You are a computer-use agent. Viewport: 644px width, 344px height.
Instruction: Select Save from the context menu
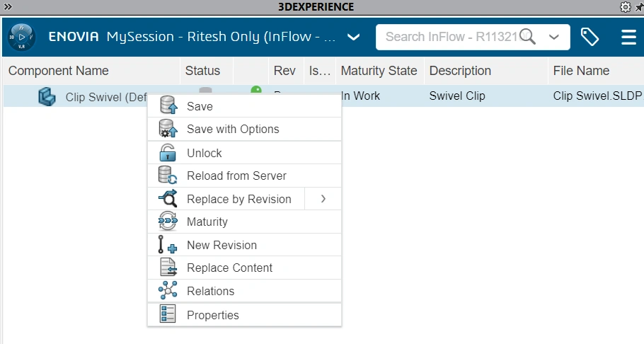click(200, 107)
